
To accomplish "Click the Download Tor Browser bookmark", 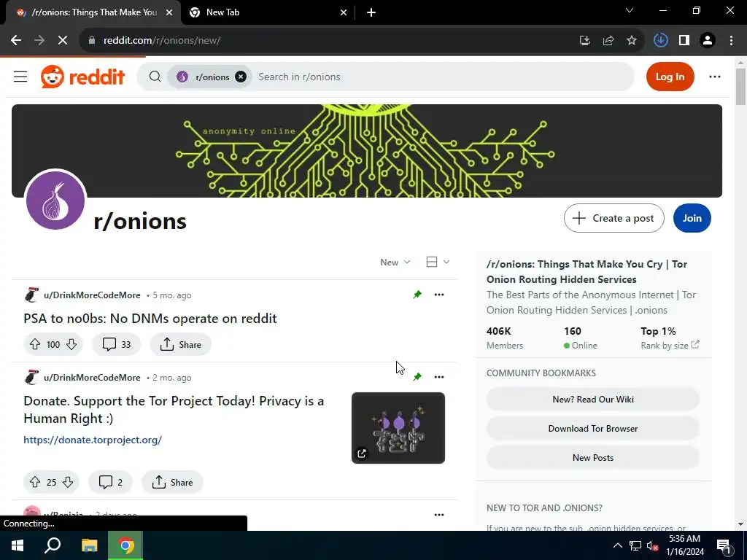I will coord(593,429).
